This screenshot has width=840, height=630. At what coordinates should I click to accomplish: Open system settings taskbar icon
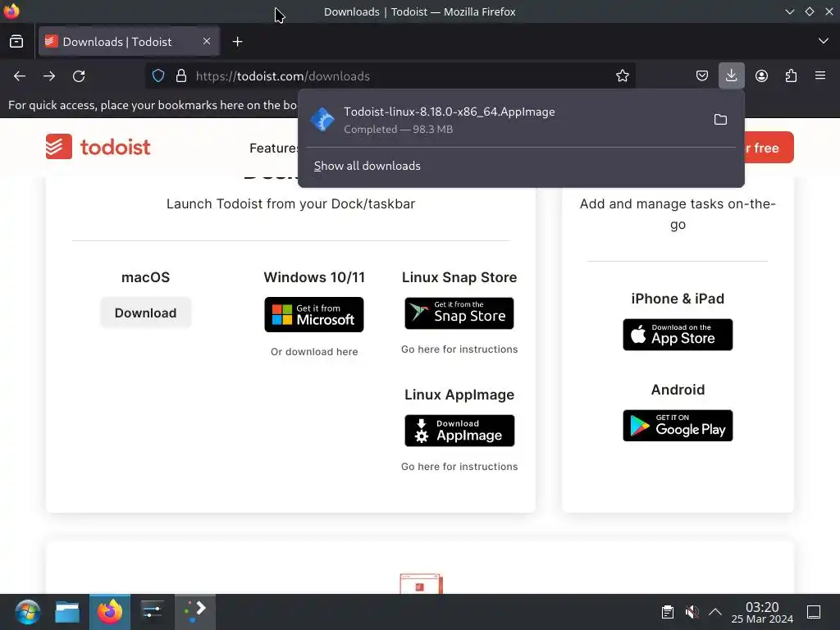[x=153, y=612]
